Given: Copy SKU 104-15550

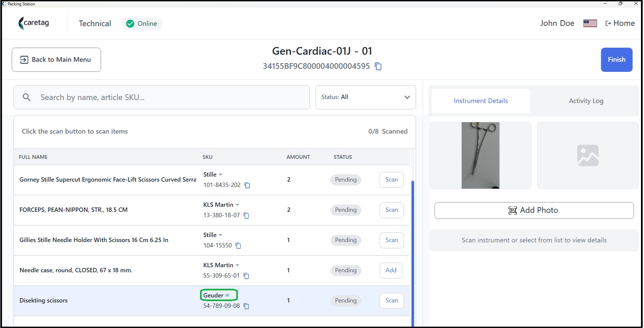Looking at the screenshot, I should pyautogui.click(x=238, y=246).
